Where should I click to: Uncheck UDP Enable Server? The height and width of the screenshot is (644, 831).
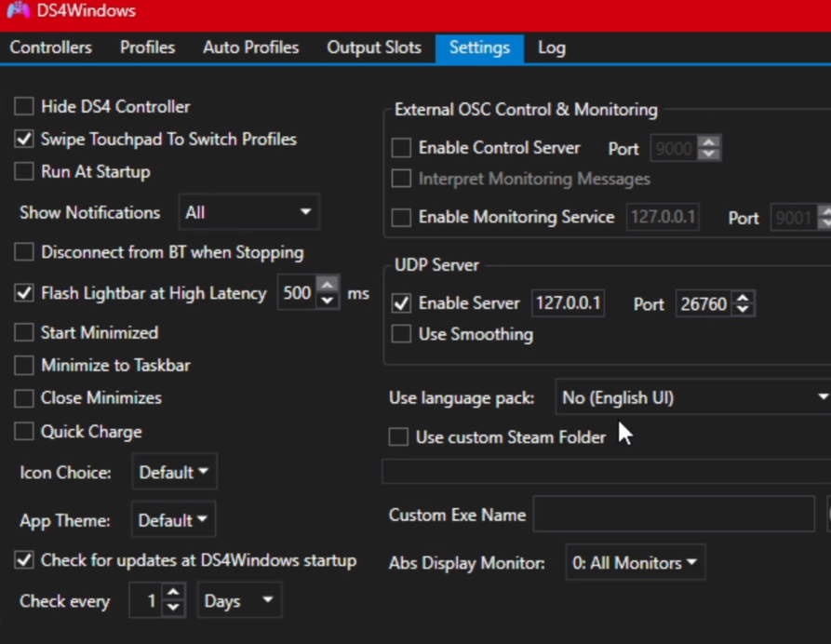(401, 303)
